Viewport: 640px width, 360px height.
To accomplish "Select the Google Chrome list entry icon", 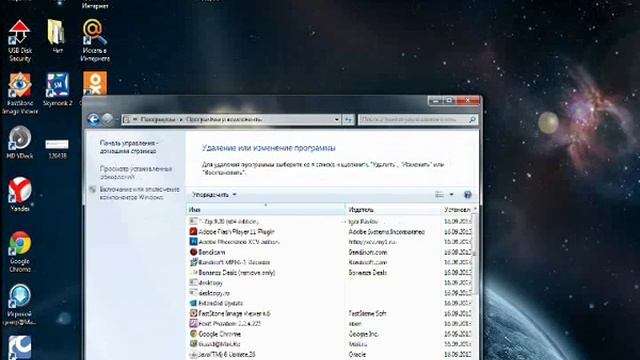I will click(193, 334).
